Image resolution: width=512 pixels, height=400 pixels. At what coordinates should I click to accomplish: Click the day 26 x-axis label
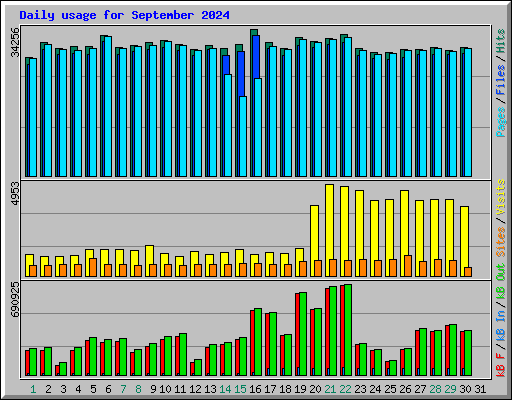(x=405, y=389)
